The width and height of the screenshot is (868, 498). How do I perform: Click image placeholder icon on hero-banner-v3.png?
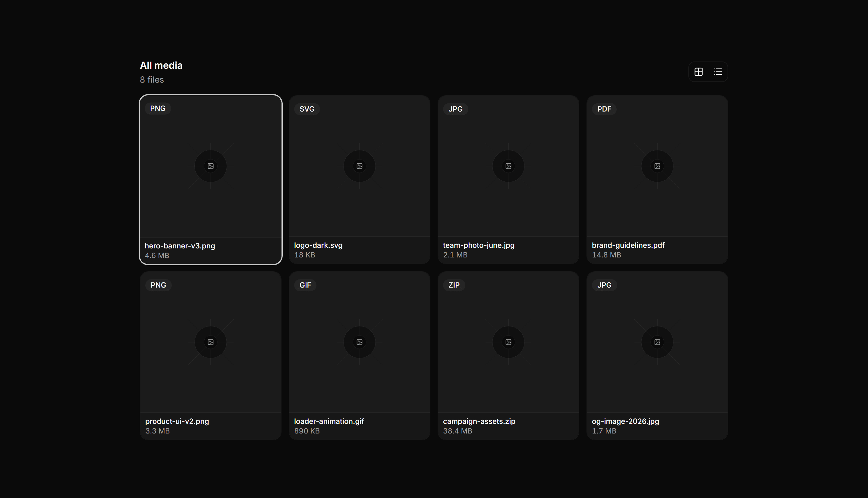tap(211, 166)
